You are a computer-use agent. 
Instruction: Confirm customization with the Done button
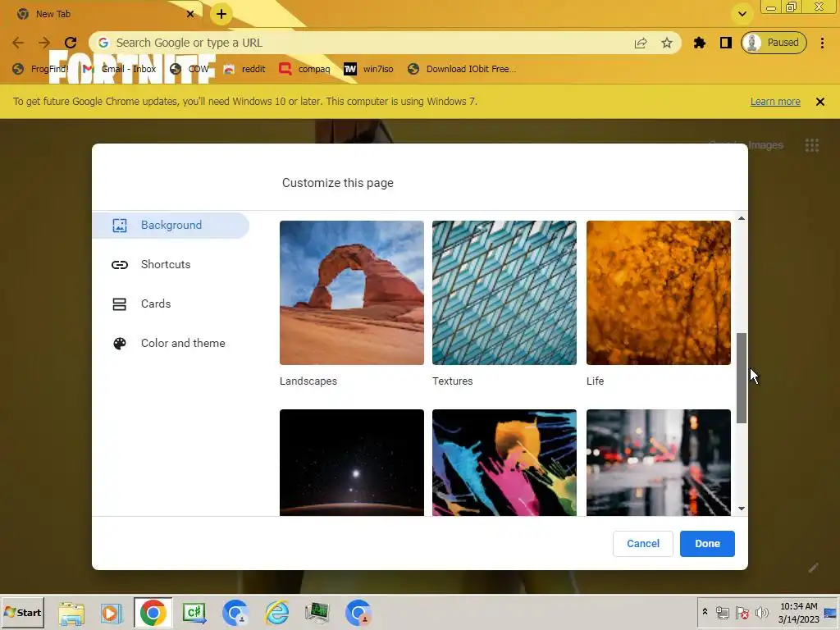pos(707,543)
